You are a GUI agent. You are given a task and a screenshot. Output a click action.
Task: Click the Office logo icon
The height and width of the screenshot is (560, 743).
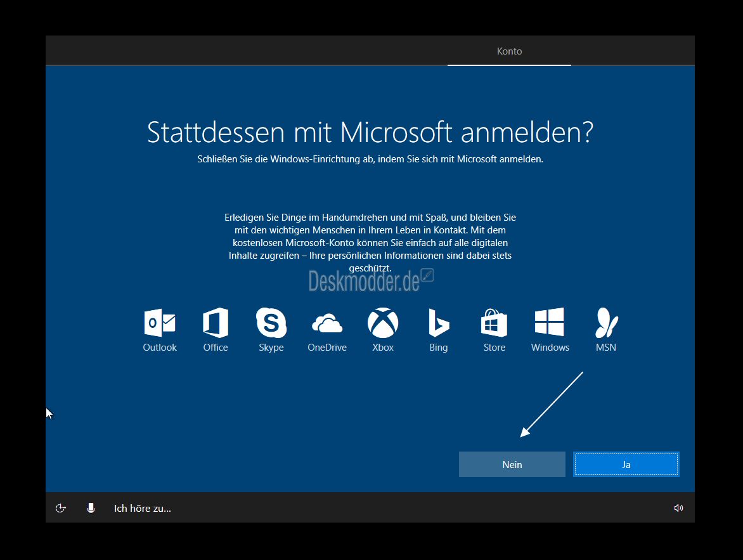[216, 323]
